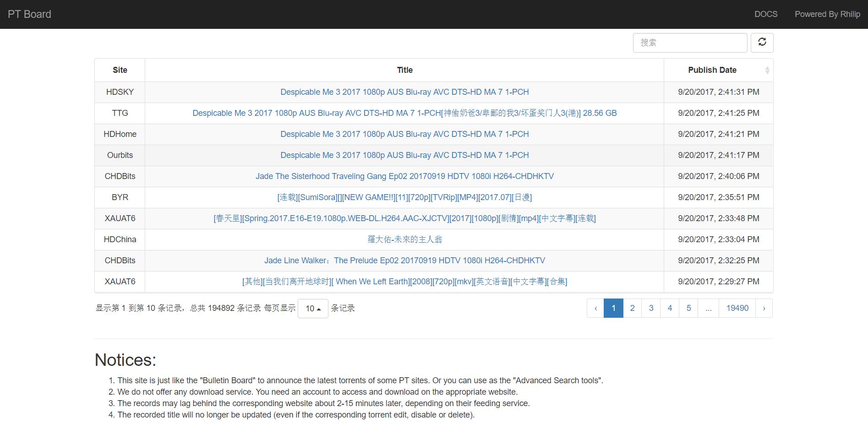Click the 2:33:48 PM date cell
Image resolution: width=868 pixels, height=429 pixels.
(x=719, y=218)
